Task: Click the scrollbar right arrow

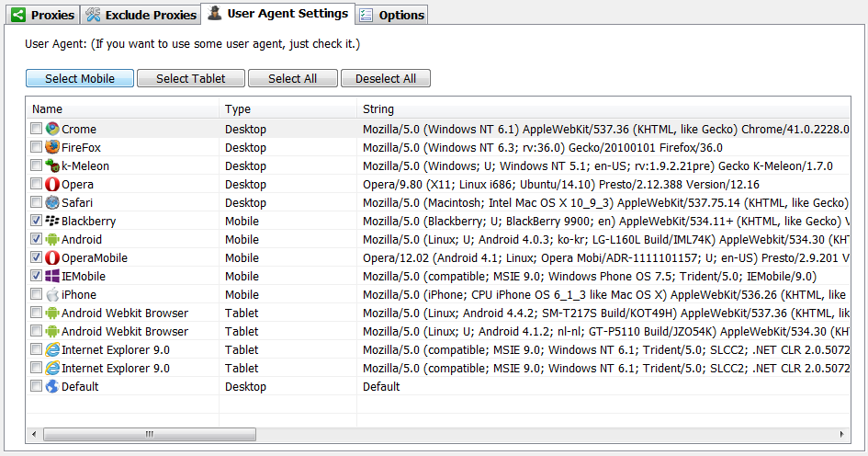Action: click(842, 434)
